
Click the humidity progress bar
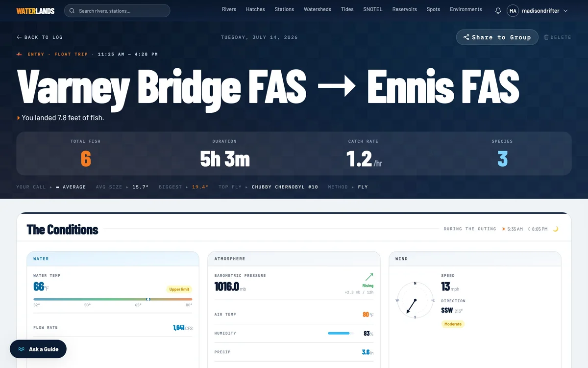(341, 333)
